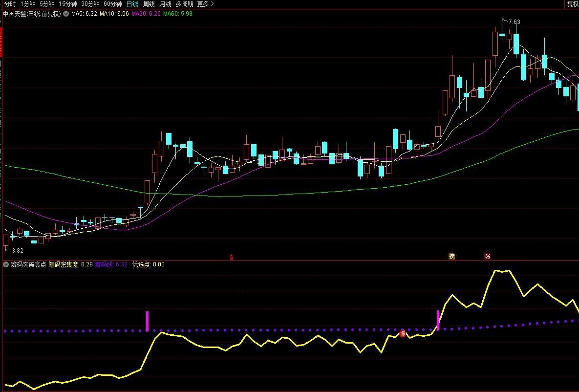Click the 涨 marker icon
The image size is (579, 392).
(488, 257)
